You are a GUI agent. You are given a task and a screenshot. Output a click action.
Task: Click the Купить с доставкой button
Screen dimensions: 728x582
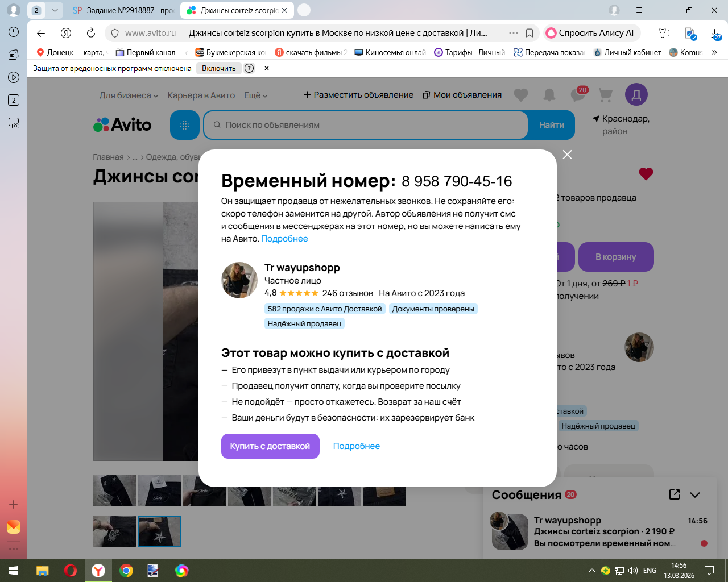point(270,446)
